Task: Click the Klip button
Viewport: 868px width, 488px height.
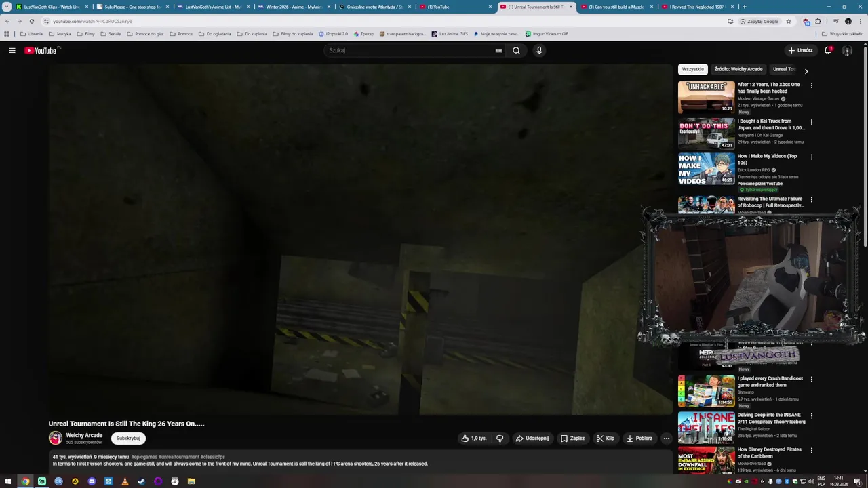Action: click(605, 439)
